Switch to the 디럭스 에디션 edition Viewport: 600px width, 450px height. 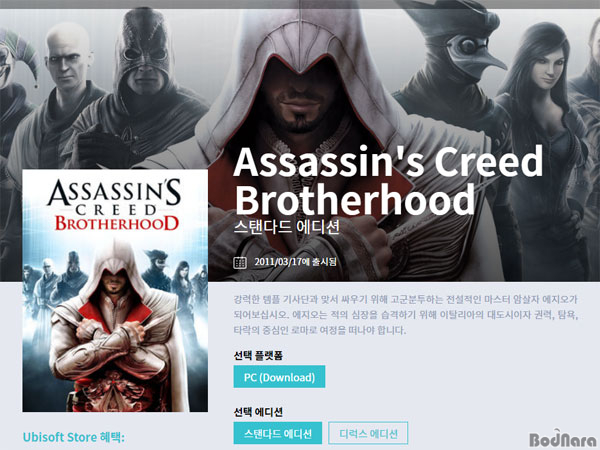pyautogui.click(x=368, y=433)
